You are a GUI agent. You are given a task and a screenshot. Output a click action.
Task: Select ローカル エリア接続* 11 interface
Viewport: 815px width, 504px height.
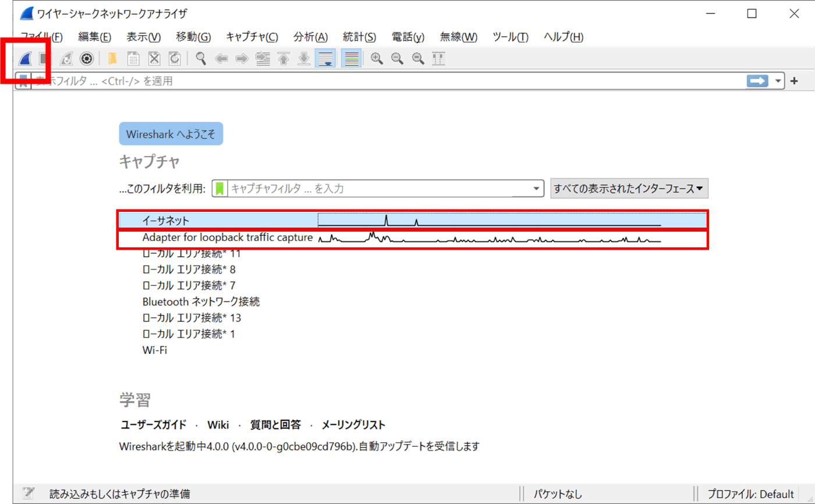(192, 254)
